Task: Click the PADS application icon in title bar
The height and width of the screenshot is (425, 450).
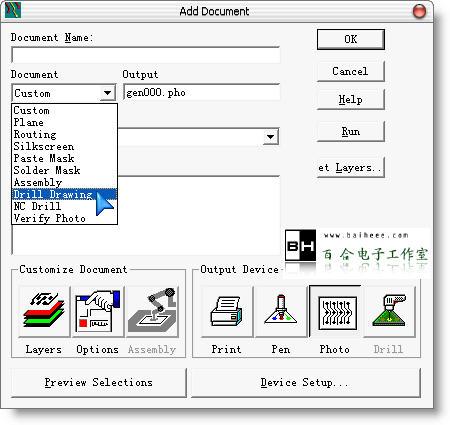Action: (x=13, y=10)
